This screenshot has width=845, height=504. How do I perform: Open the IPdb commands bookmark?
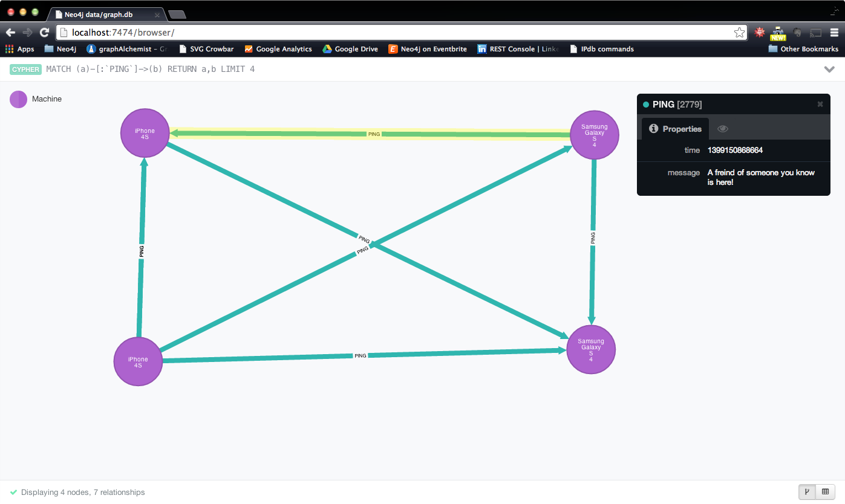602,49
